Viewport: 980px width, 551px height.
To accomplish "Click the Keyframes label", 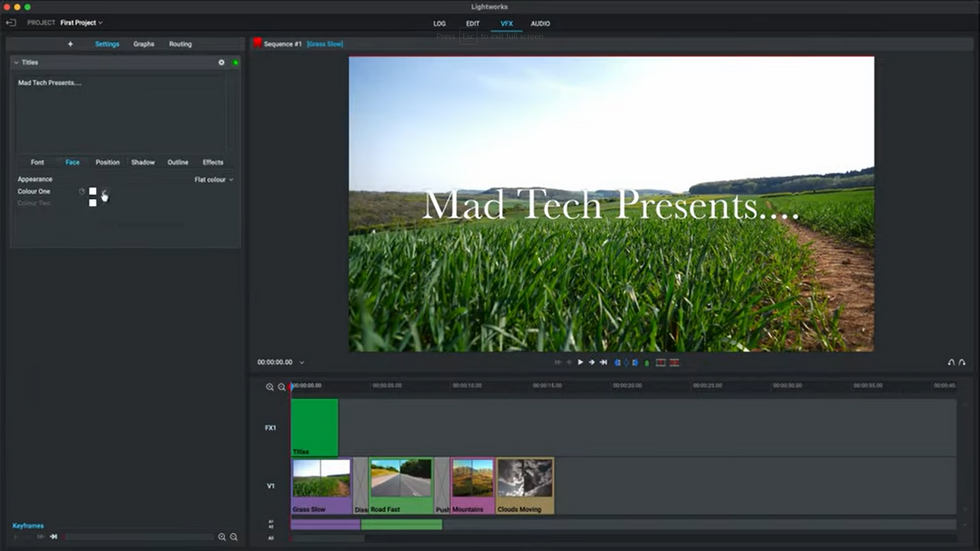I will tap(28, 526).
